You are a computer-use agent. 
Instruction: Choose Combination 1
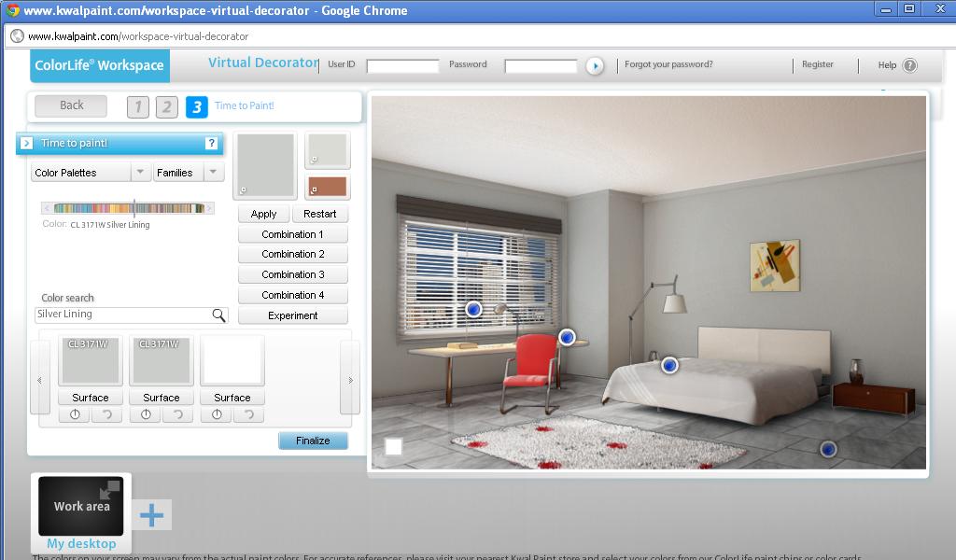click(292, 234)
